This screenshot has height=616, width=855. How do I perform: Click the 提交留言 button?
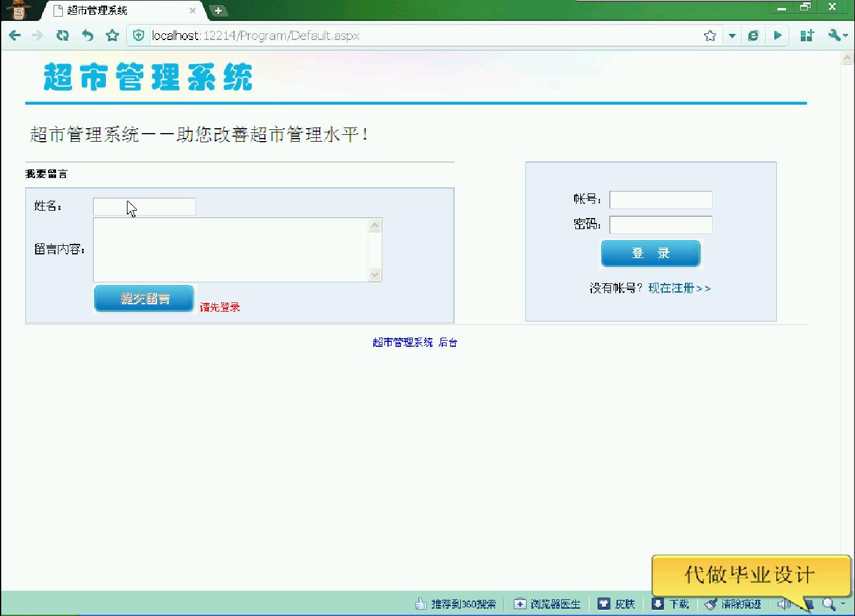coord(144,299)
